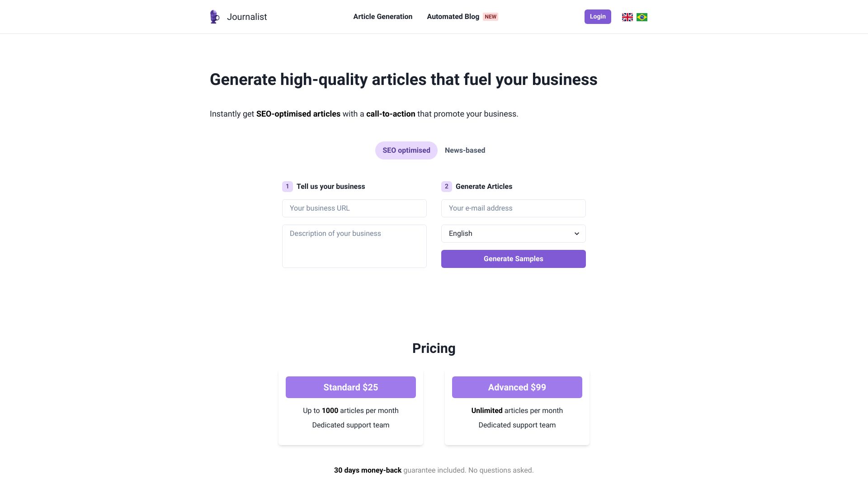Viewport: 868px width, 488px height.
Task: Click the UK flag language icon
Action: [x=627, y=17]
